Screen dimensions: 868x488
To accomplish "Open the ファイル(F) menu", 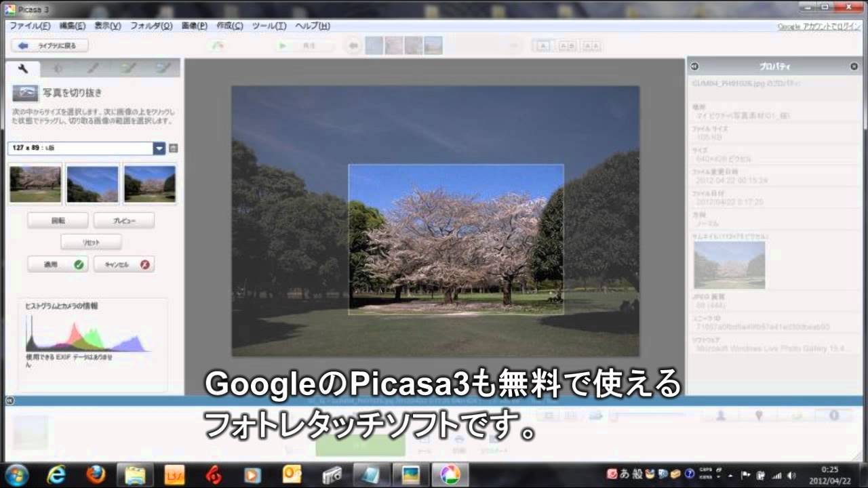I will pos(30,26).
